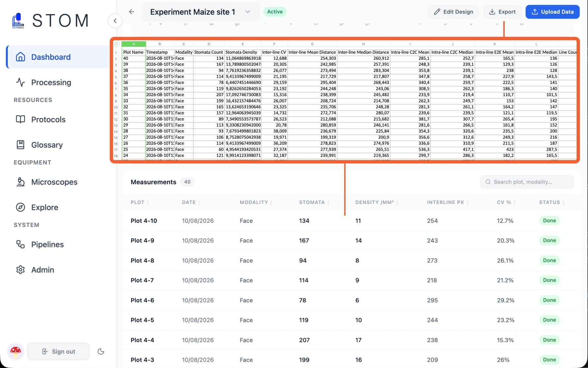Open the Pipelines menu item
The height and width of the screenshot is (368, 588).
click(58, 244)
